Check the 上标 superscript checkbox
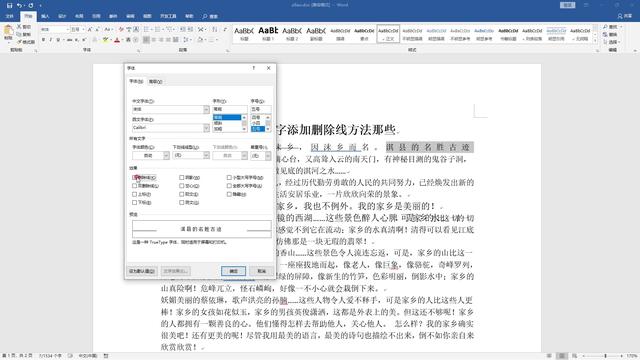640x360 pixels. 135,194
